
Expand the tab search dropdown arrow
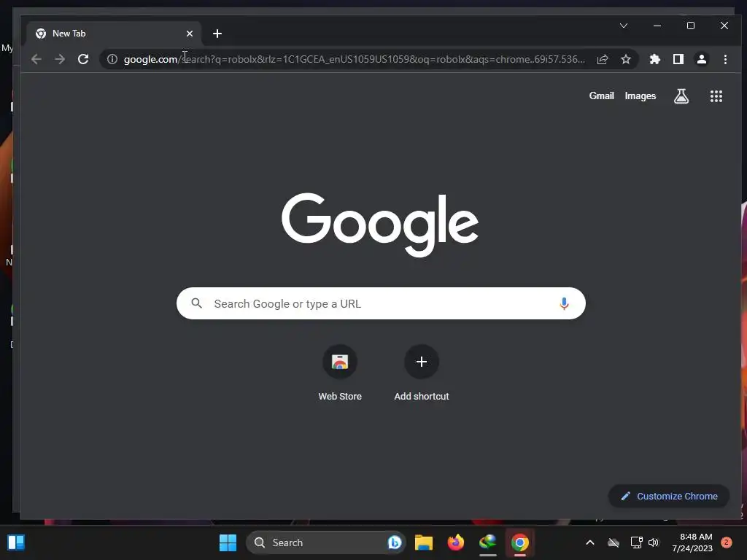tap(624, 26)
